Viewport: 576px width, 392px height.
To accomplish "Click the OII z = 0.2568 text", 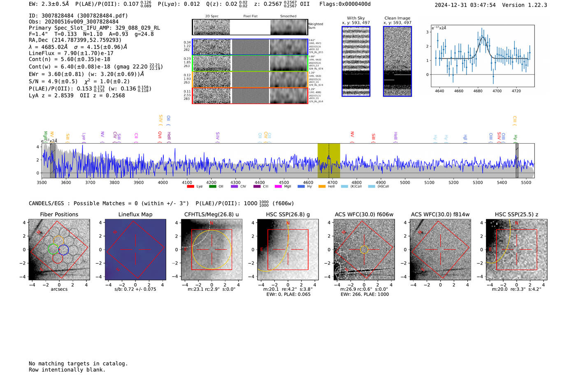I will (x=102, y=95).
